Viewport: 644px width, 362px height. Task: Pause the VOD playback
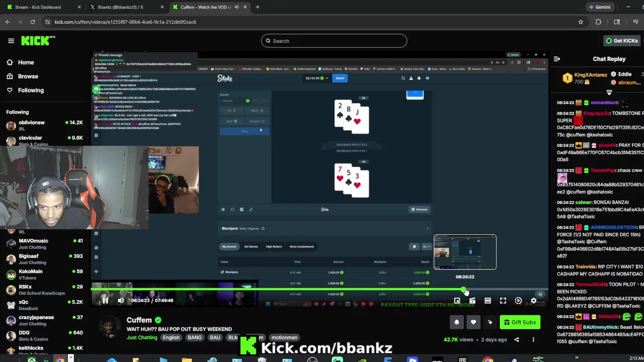coord(105,301)
